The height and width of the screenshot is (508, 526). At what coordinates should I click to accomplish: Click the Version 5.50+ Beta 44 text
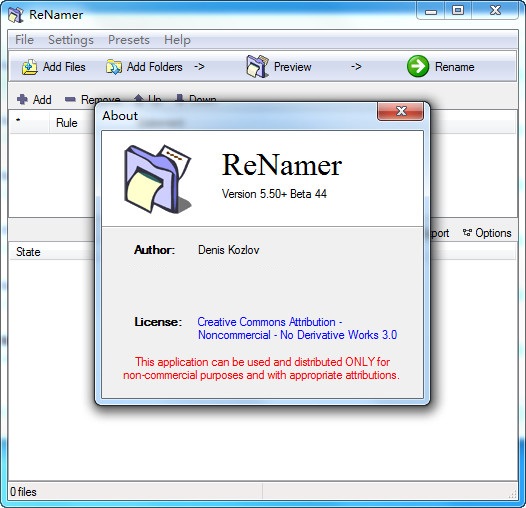(x=274, y=194)
